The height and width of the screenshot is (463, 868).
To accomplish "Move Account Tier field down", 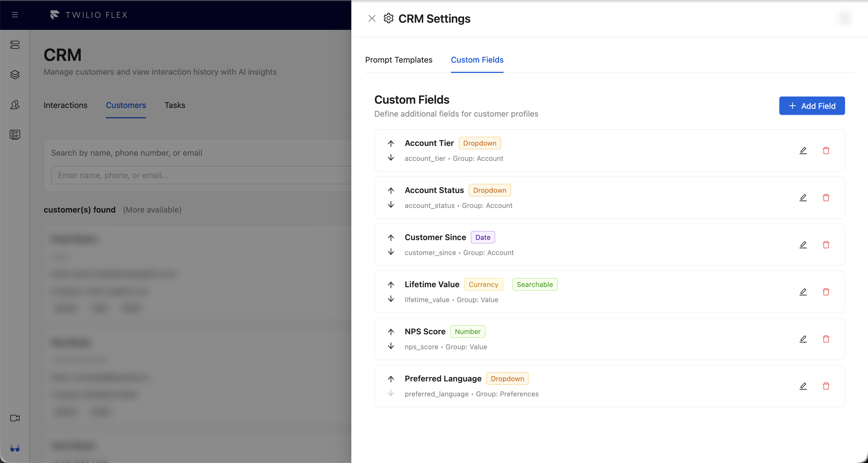I will pos(391,157).
